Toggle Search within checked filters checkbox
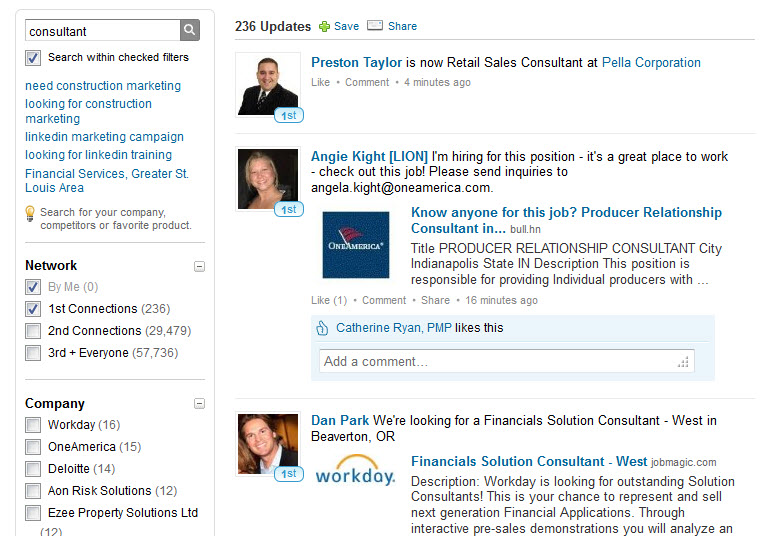The width and height of the screenshot is (774, 536). [33, 58]
